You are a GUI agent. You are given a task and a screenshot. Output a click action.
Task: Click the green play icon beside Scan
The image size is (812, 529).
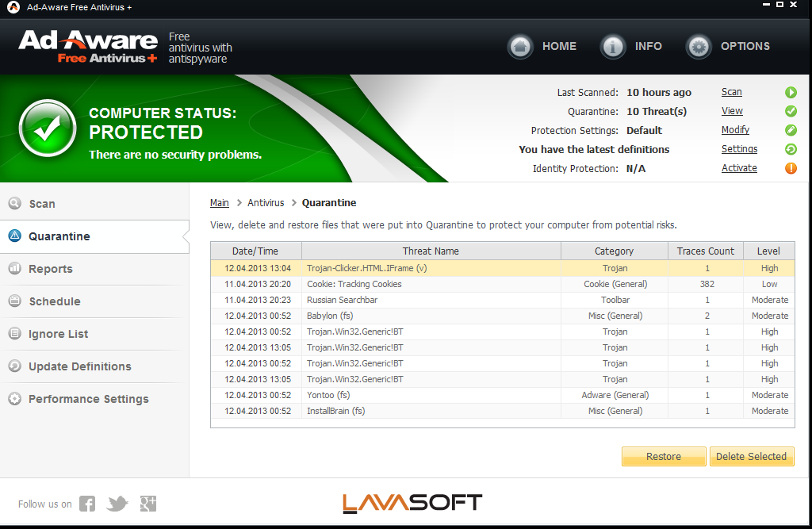[791, 92]
